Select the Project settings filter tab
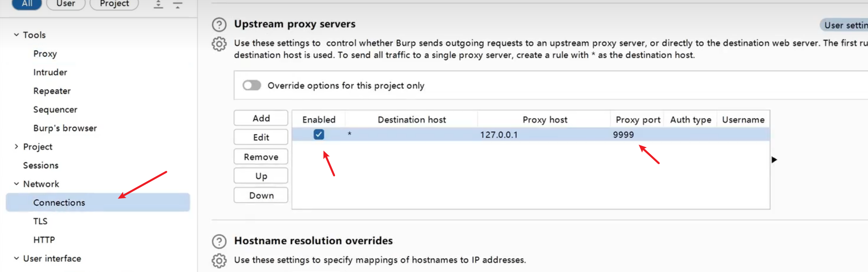 [114, 4]
